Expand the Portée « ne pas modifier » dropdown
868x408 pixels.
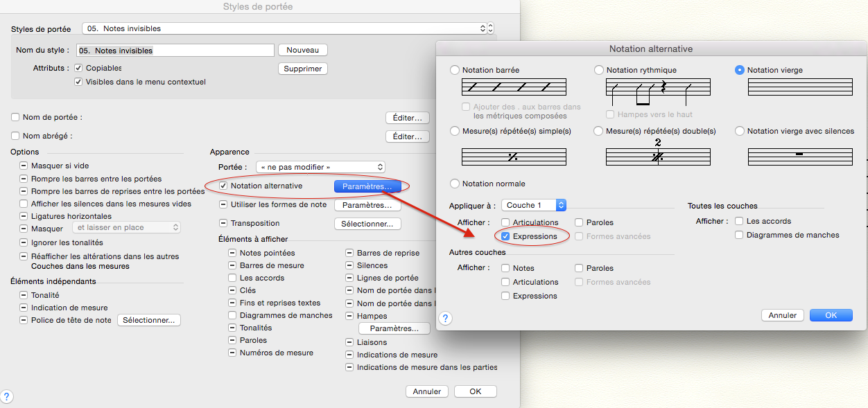(320, 167)
